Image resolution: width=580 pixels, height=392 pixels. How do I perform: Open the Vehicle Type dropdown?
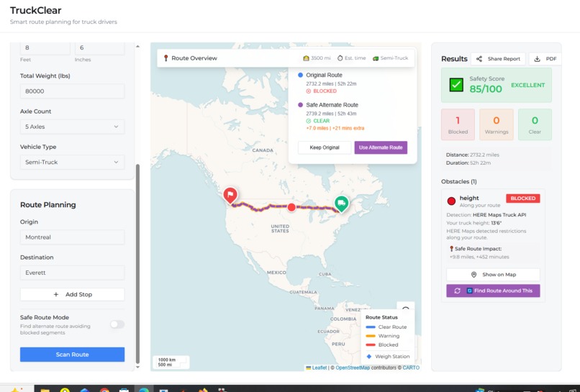(72, 162)
